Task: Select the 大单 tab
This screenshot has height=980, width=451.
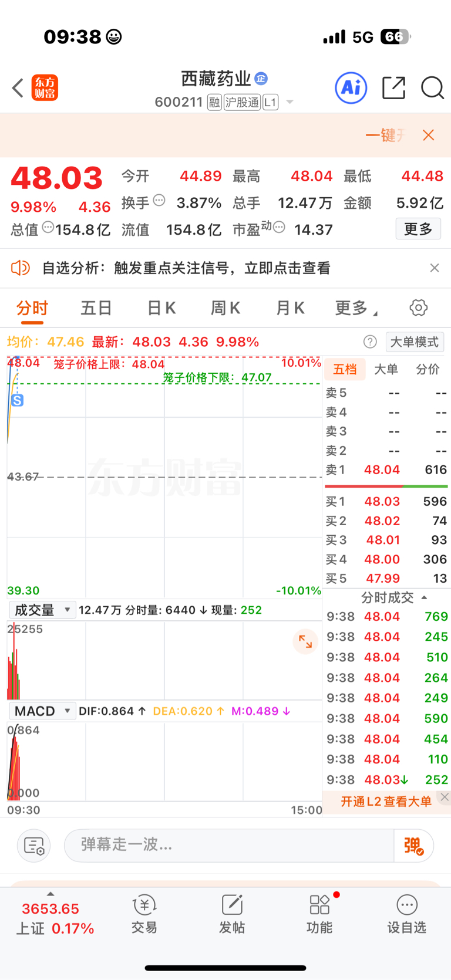Action: point(386,369)
